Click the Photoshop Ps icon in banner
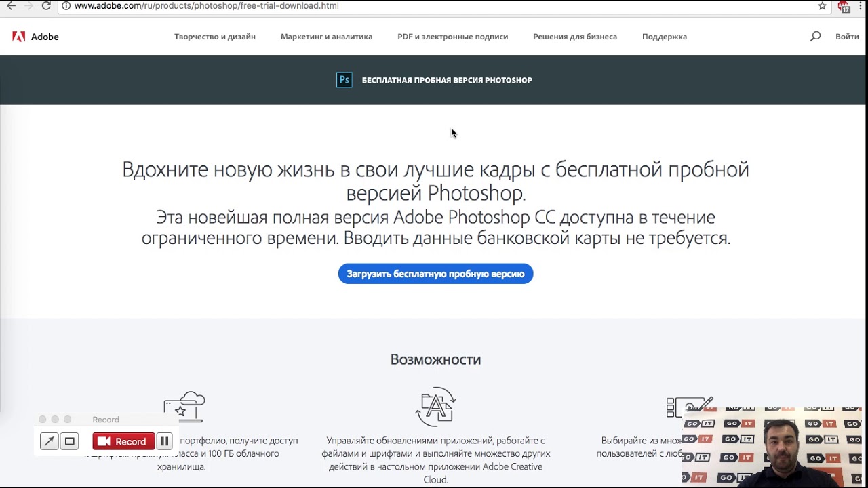The height and width of the screenshot is (488, 868). pyautogui.click(x=344, y=80)
